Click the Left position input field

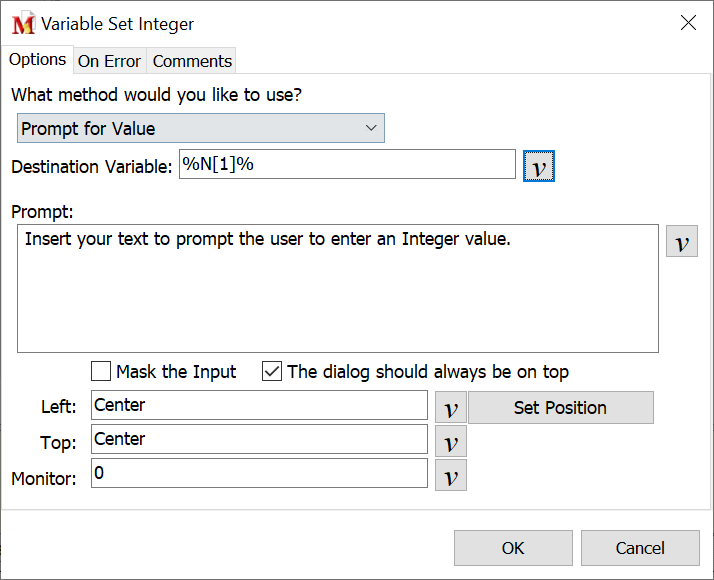pyautogui.click(x=259, y=405)
